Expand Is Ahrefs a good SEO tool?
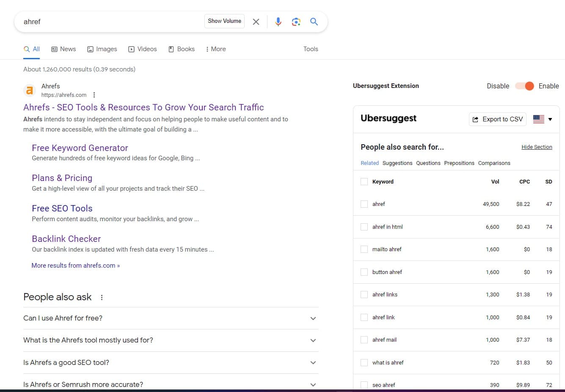 tap(171, 363)
